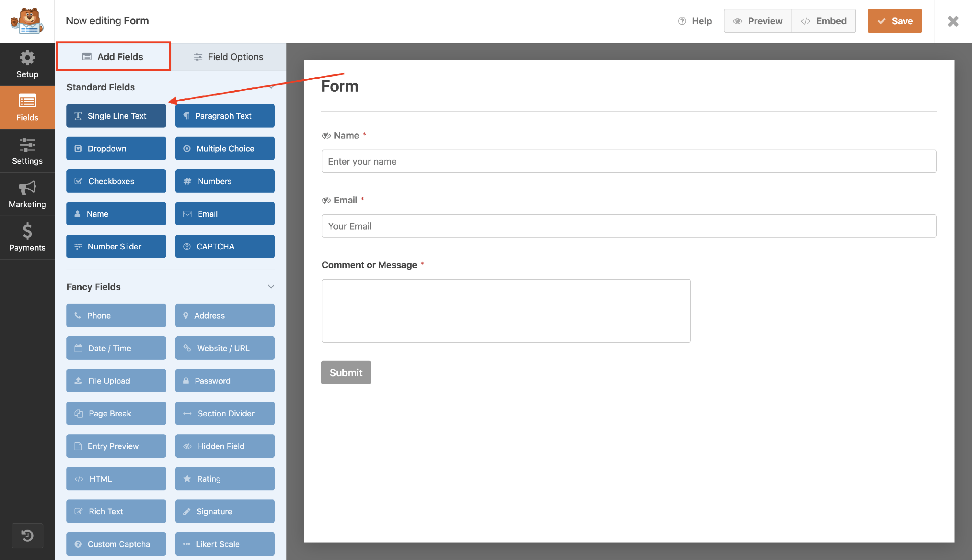Click the Save button

[894, 21]
